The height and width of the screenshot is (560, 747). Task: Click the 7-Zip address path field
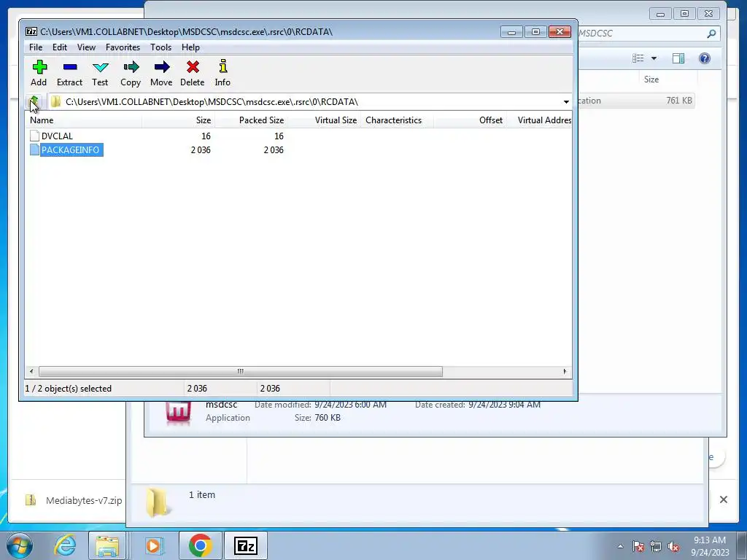pyautogui.click(x=309, y=102)
